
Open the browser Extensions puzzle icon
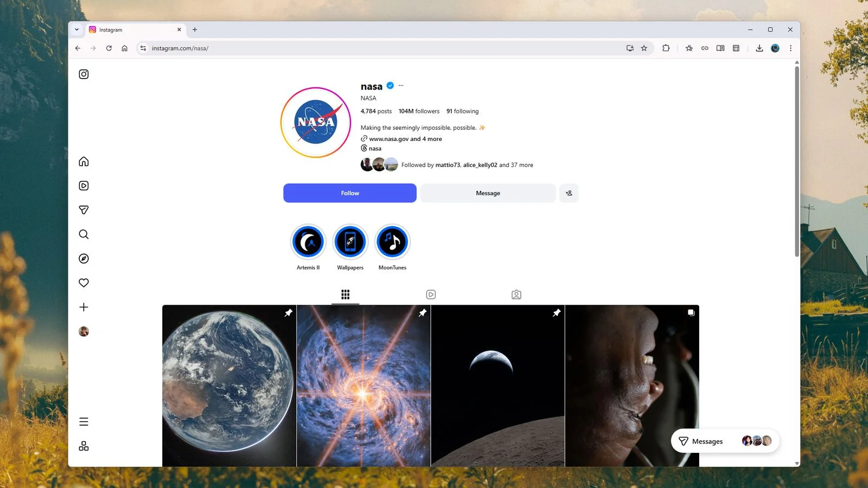(666, 48)
